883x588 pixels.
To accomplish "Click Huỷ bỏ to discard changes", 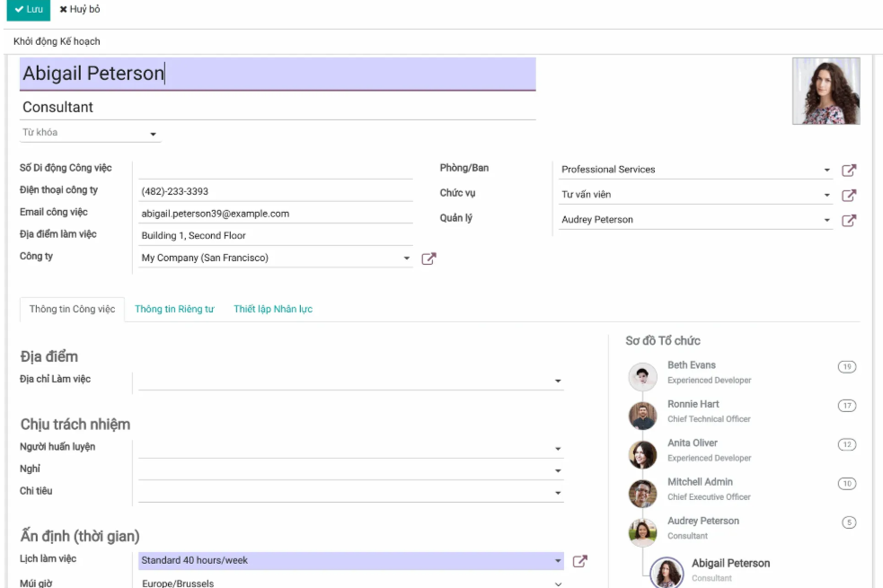I will (80, 9).
